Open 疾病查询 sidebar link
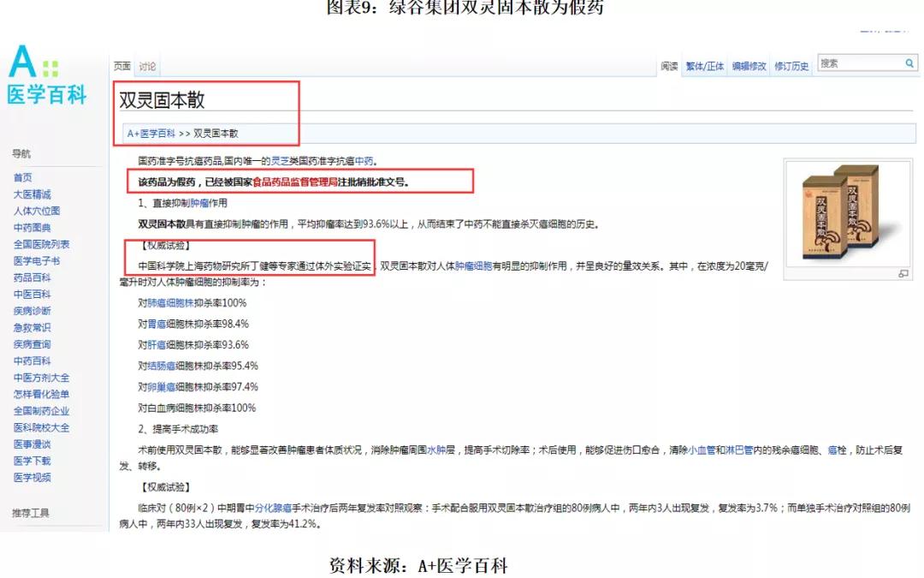The width and height of the screenshot is (924, 578). click(x=33, y=344)
